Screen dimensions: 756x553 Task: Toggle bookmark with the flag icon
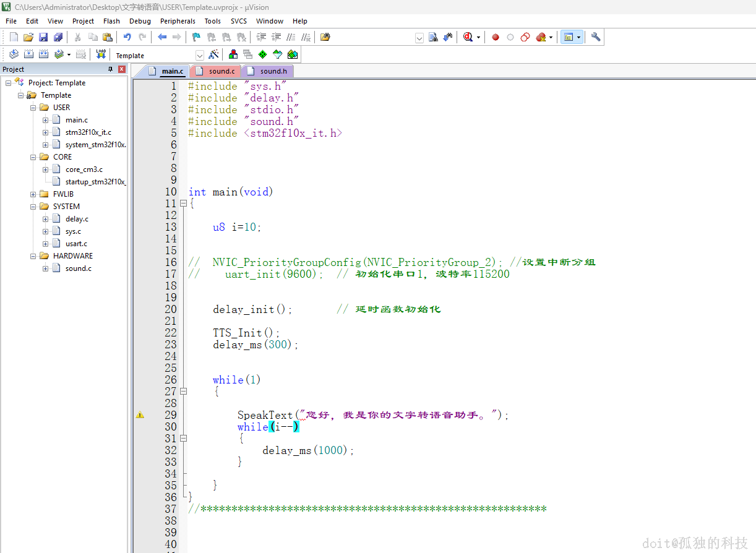click(x=196, y=37)
